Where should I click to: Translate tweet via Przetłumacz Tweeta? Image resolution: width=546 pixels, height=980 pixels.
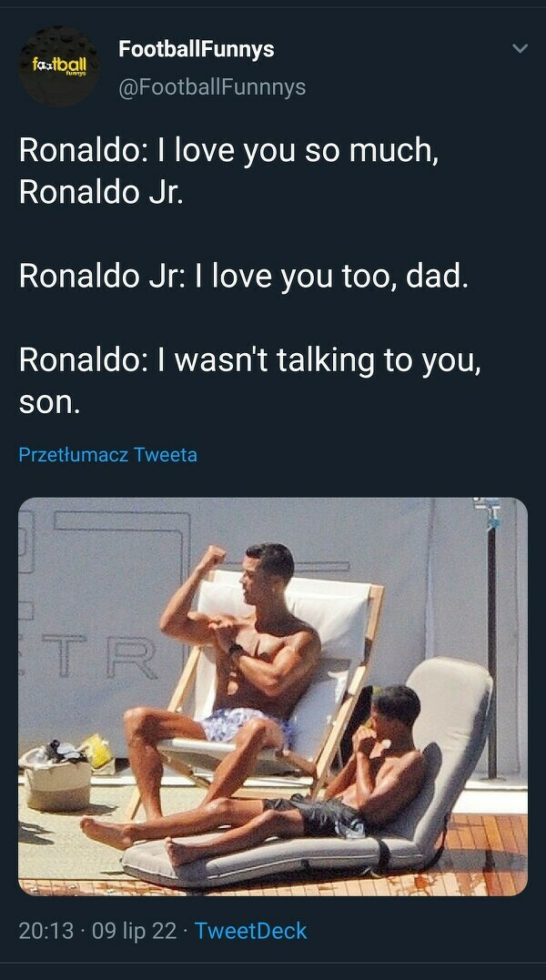pyautogui.click(x=107, y=454)
